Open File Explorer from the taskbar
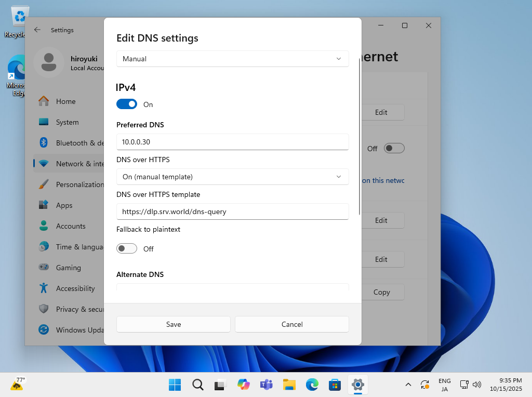The height and width of the screenshot is (397, 532). pos(289,385)
